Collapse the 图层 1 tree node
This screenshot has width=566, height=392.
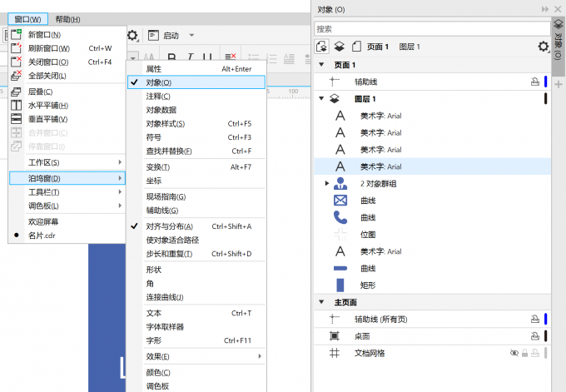[321, 98]
